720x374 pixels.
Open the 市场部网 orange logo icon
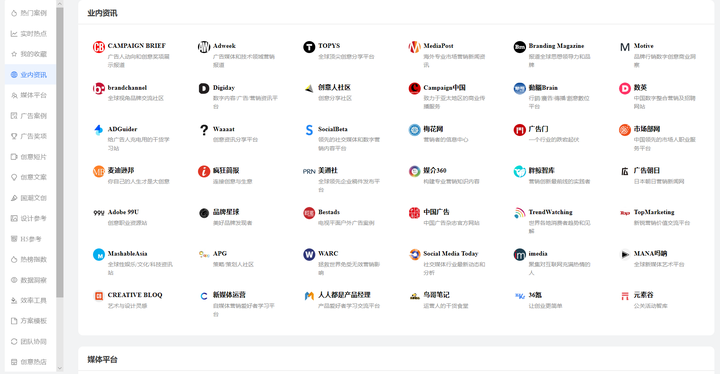[x=624, y=130]
